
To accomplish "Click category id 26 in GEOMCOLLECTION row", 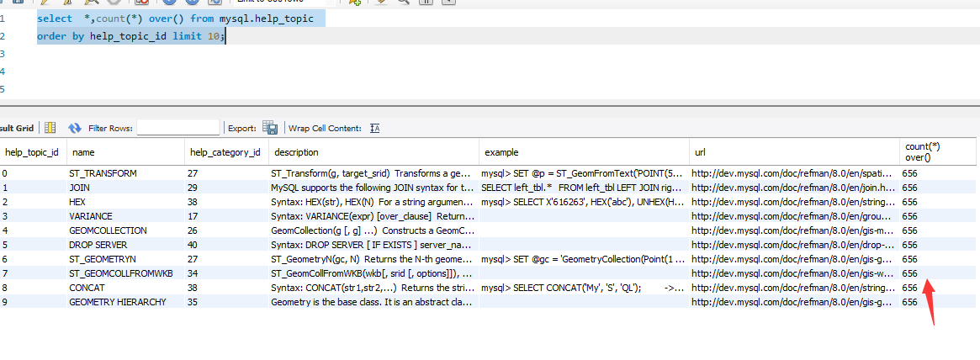I will (227, 230).
